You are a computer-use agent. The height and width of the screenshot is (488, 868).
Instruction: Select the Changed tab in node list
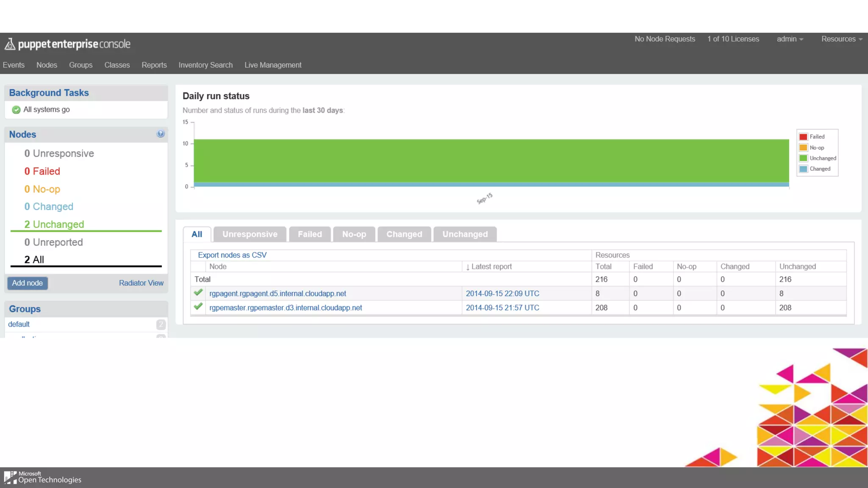404,234
